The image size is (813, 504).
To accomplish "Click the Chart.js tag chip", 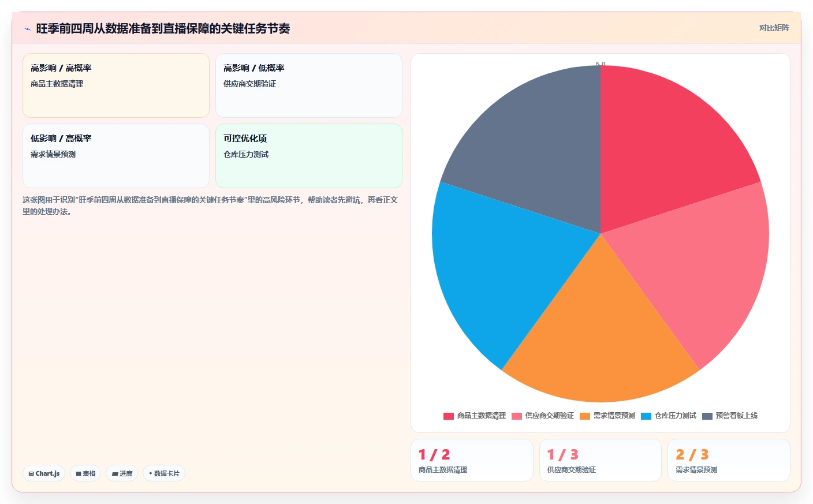I will [x=44, y=473].
